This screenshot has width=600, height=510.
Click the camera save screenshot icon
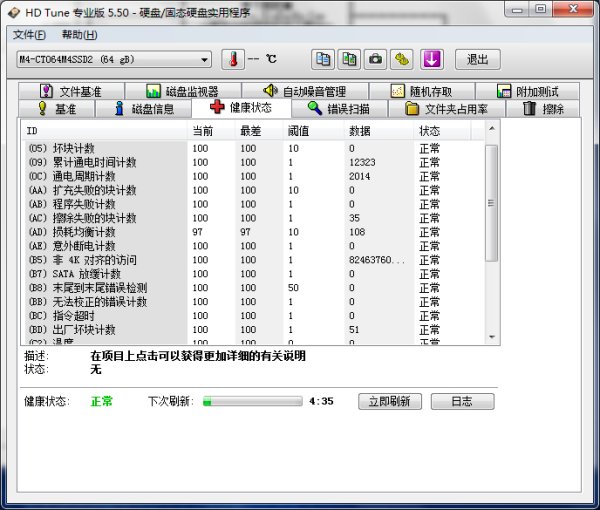(x=375, y=59)
